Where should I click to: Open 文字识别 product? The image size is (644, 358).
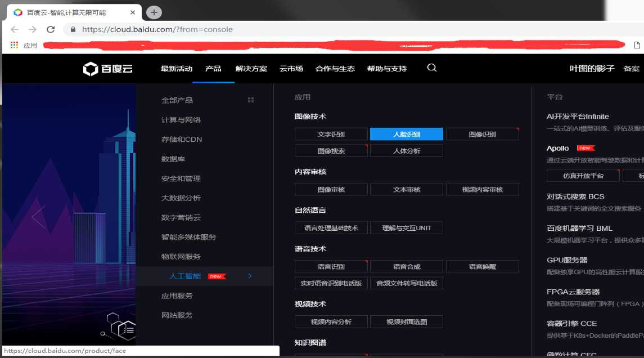(x=331, y=134)
